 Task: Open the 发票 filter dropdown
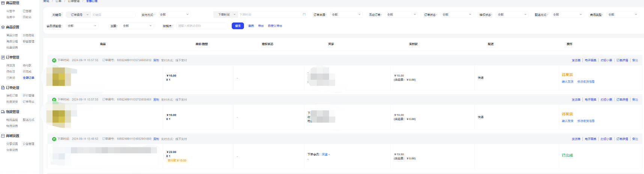tap(137, 26)
